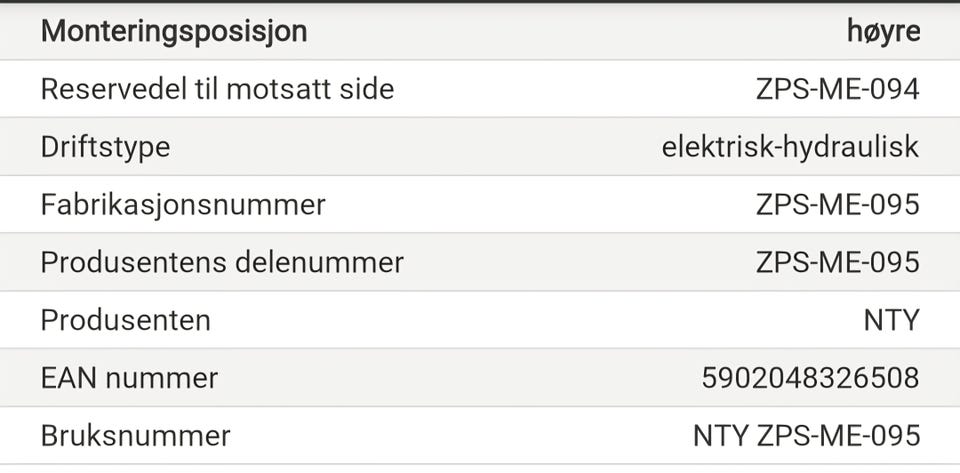960x473 pixels.
Task: Select ZPS-ME-095 next to Produsentens delenummer
Action: 837,262
